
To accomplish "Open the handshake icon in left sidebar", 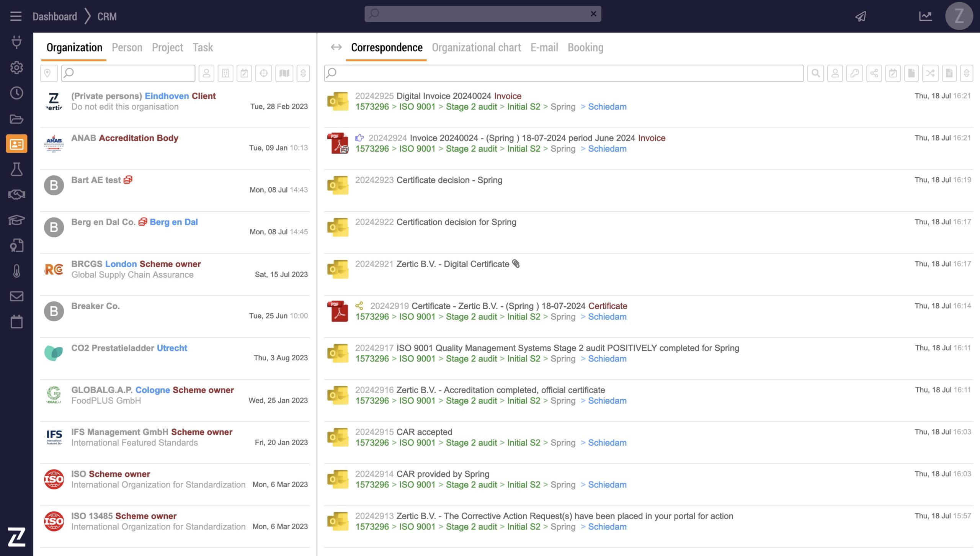I will [16, 195].
